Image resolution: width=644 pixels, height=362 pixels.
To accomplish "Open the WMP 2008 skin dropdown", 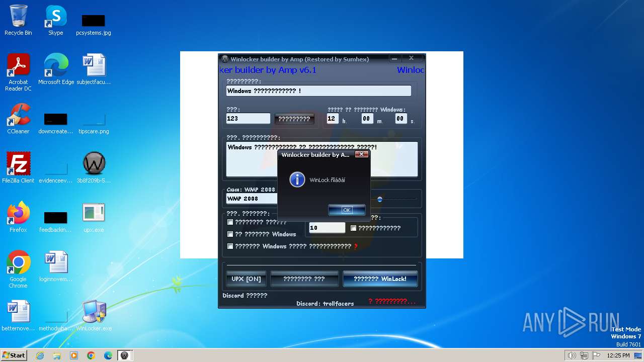I will click(x=252, y=199).
